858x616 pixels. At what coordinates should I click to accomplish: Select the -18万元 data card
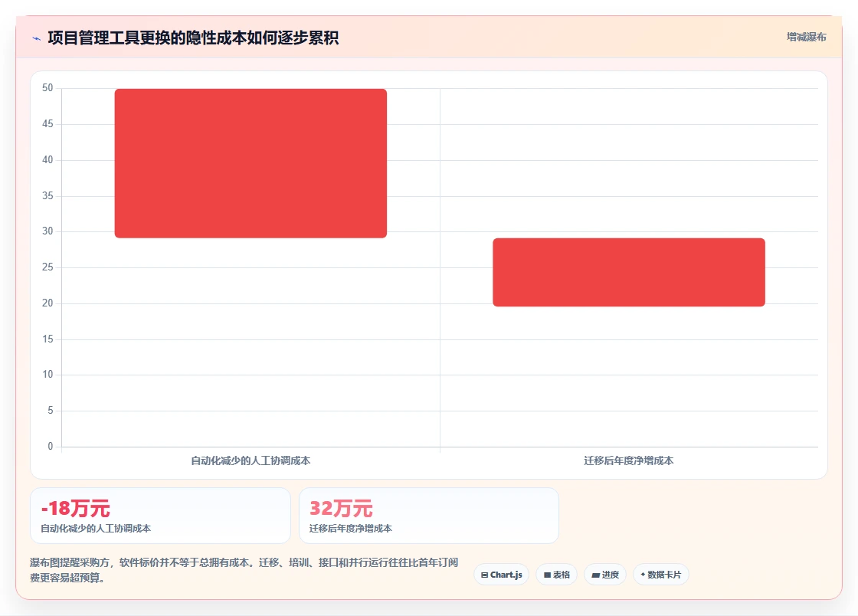(x=160, y=516)
